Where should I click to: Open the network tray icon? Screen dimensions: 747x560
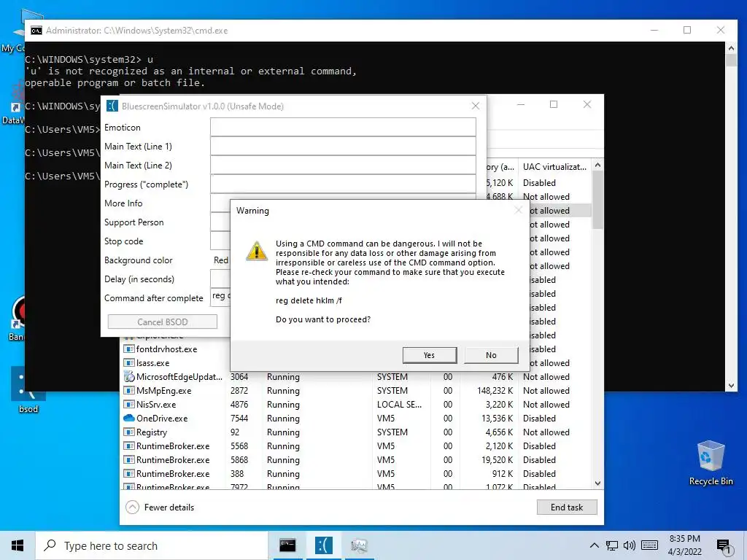coord(612,545)
